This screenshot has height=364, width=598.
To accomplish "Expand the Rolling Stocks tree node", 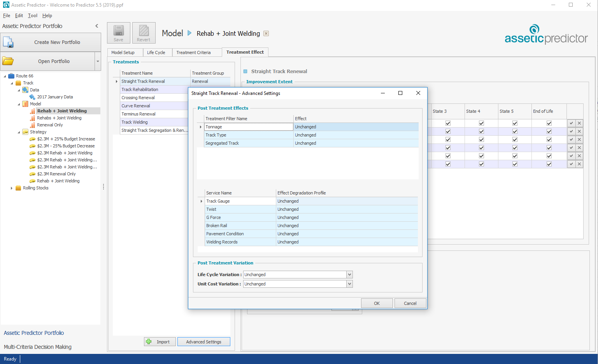I will coord(12,188).
